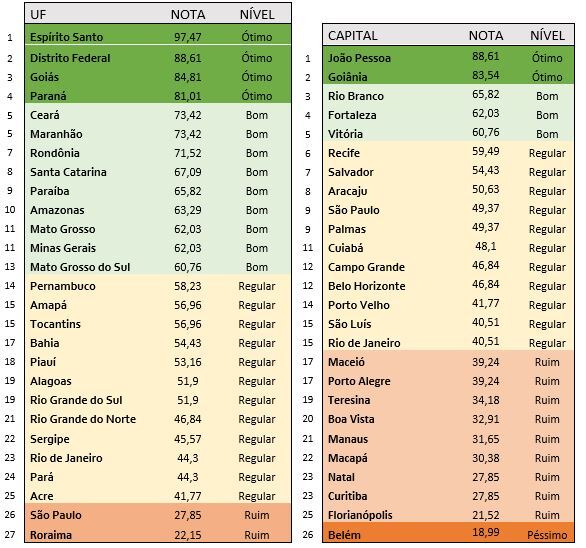Click the Florianópolis capital name
Screen dimensions: 586x548
(x=360, y=515)
